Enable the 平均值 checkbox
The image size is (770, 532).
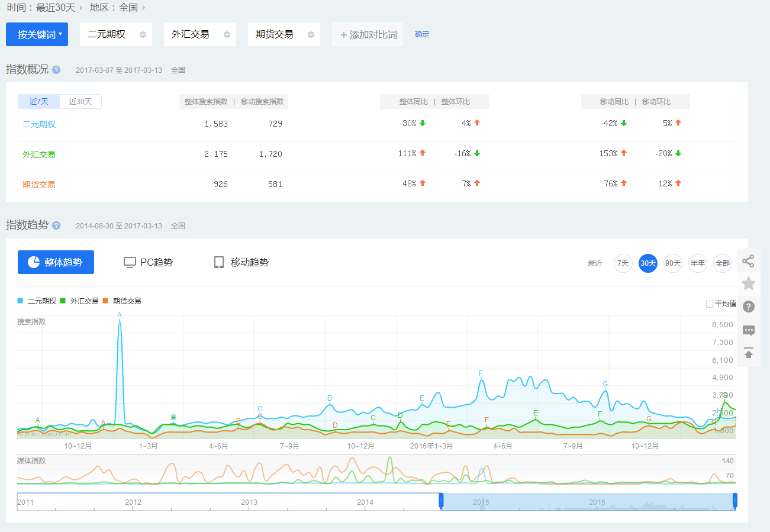pyautogui.click(x=710, y=304)
